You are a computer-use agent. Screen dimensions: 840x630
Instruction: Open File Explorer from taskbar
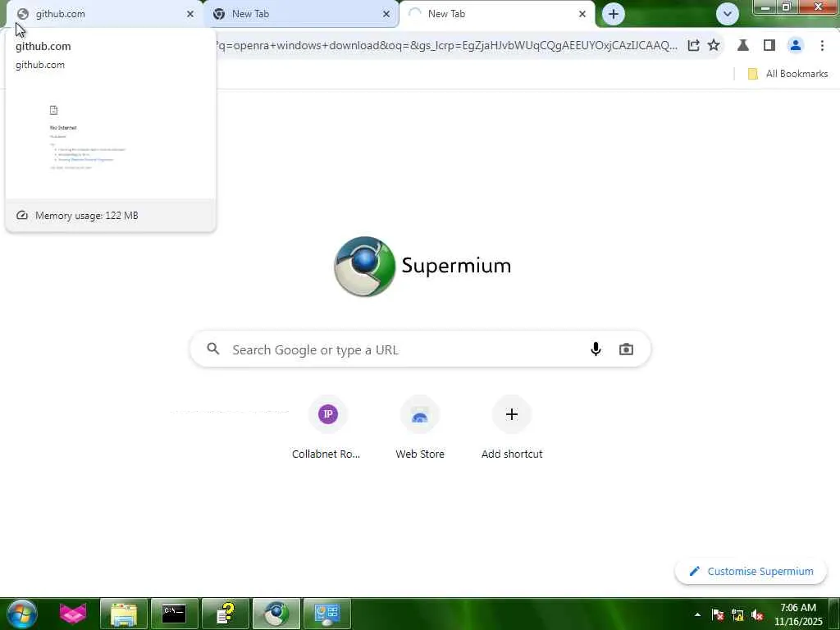[124, 614]
